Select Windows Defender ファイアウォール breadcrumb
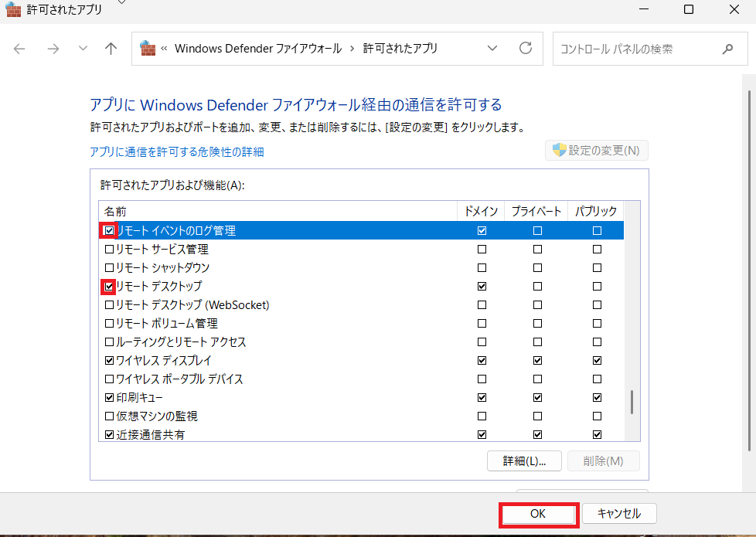 [258, 49]
